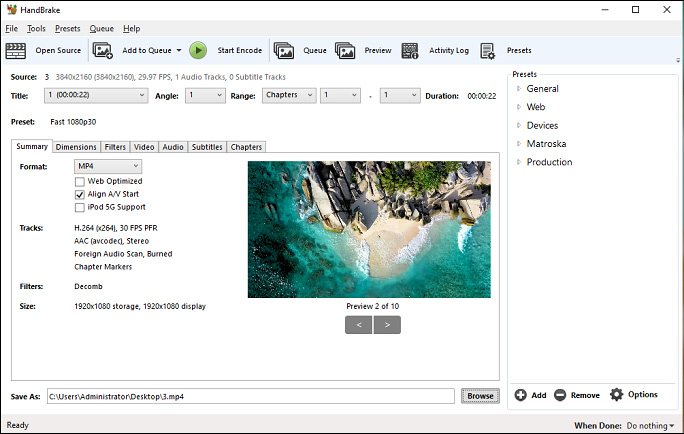684x434 pixels.
Task: Click the beach preview thumbnail
Action: point(369,229)
